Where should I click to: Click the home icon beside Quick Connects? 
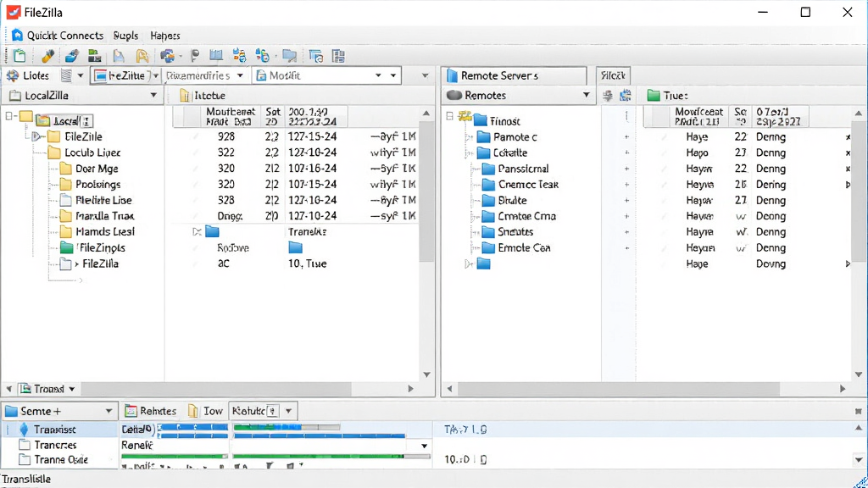[17, 35]
